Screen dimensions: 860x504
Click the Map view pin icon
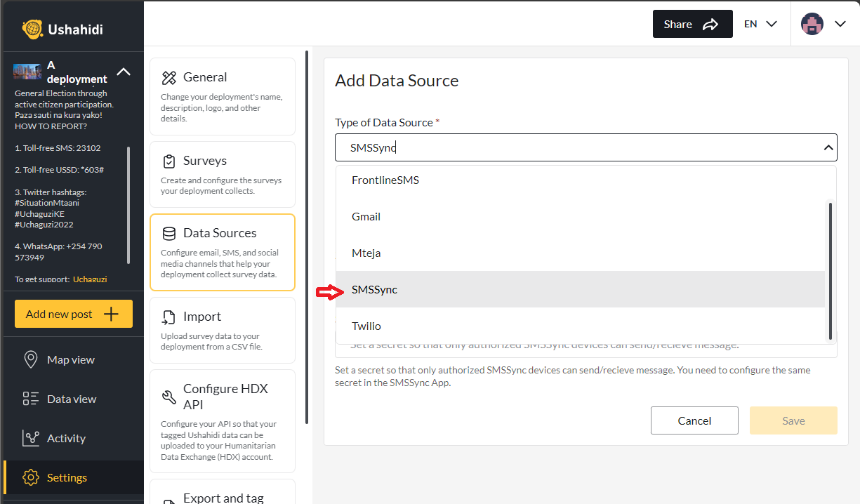tap(30, 359)
